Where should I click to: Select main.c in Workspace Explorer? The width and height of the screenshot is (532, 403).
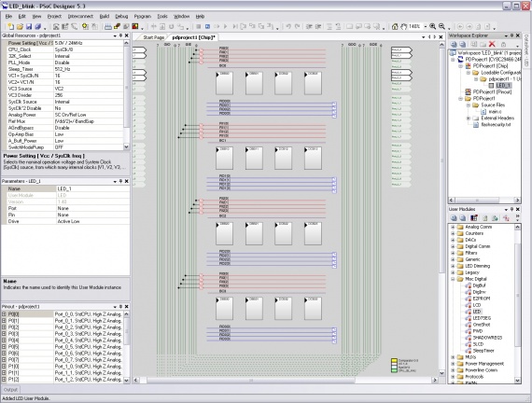[495, 111]
